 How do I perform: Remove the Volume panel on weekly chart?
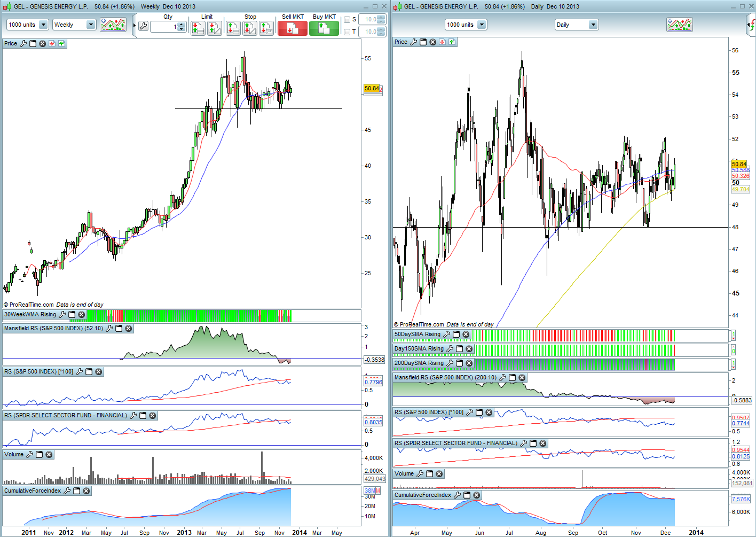pos(49,455)
